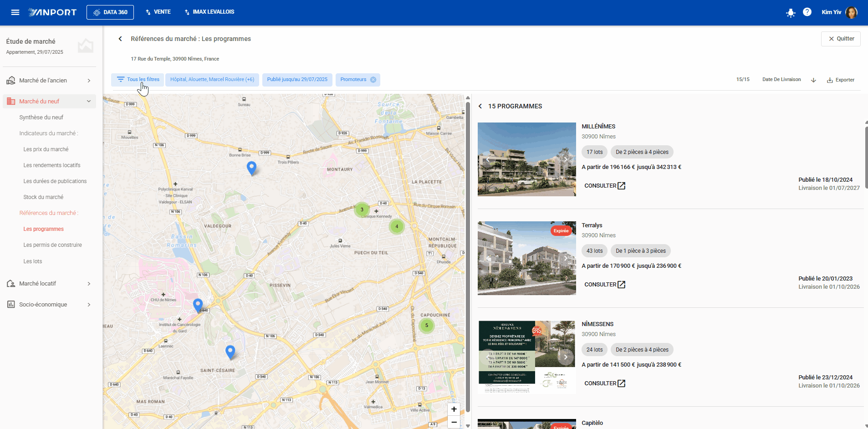
Task: Click the Socio-économique chart icon
Action: (x=11, y=304)
